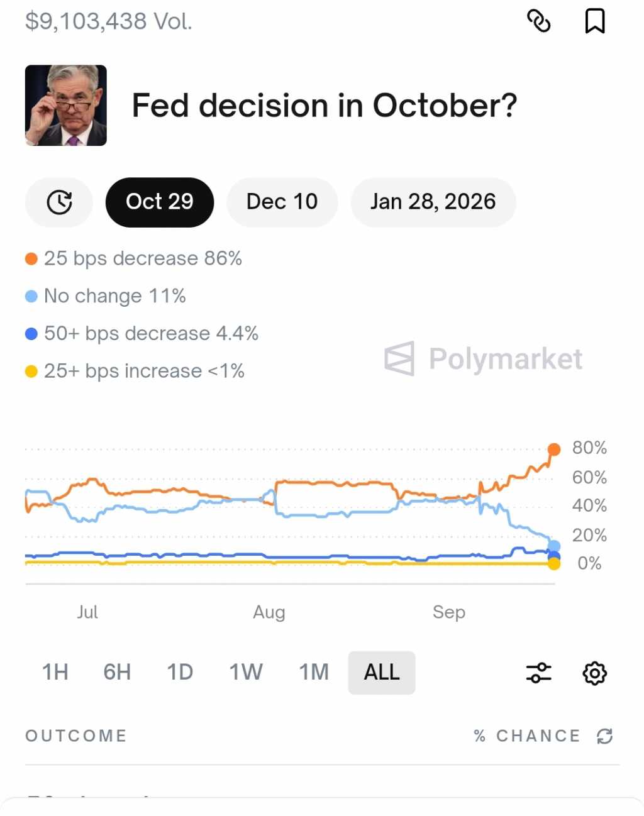Image resolution: width=644 pixels, height=816 pixels.
Task: Bookmark this Fed decision market
Action: pyautogui.click(x=594, y=21)
